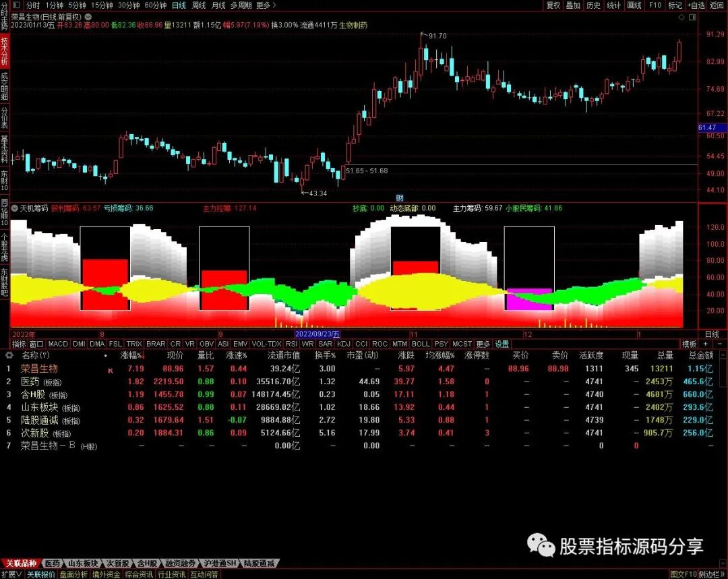728x579 pixels.
Task: Open the 历史 history button
Action: (x=593, y=5)
